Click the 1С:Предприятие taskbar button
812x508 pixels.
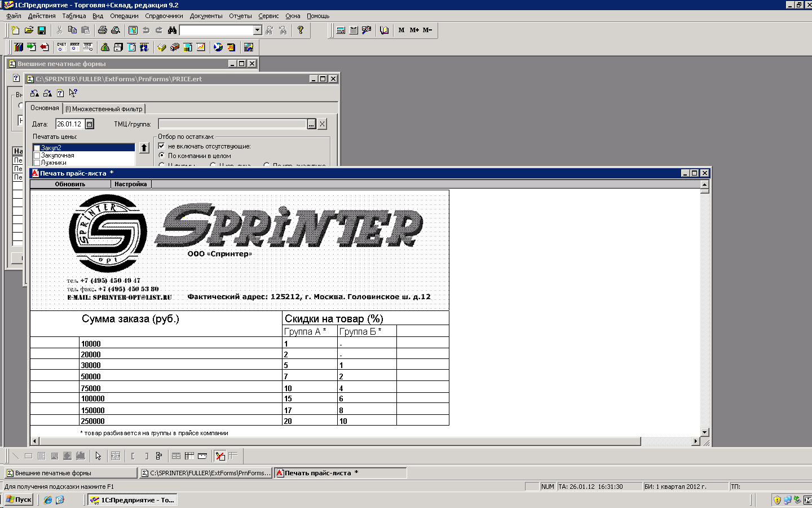[133, 500]
